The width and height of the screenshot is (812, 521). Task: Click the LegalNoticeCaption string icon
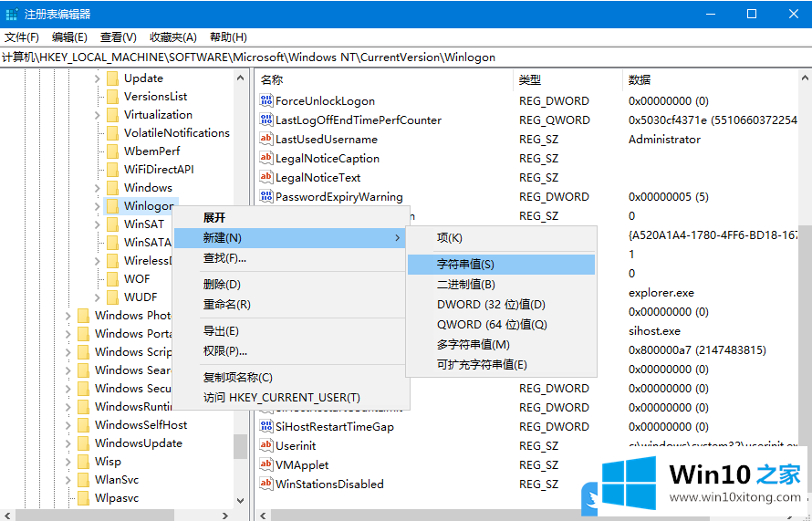point(267,159)
